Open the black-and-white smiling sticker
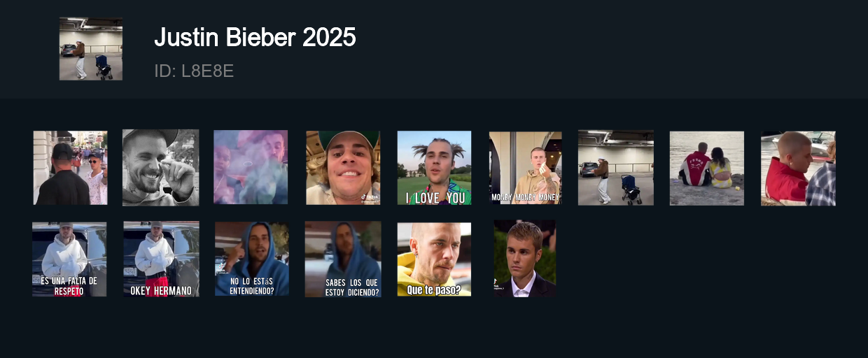This screenshot has width=868, height=358. click(160, 168)
